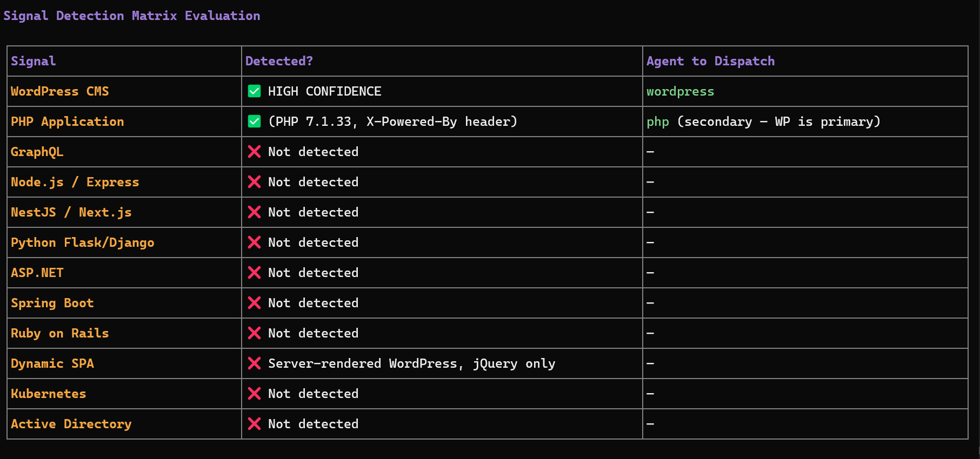Click the red X in ASP.NET row
The height and width of the screenshot is (459, 980).
254,273
